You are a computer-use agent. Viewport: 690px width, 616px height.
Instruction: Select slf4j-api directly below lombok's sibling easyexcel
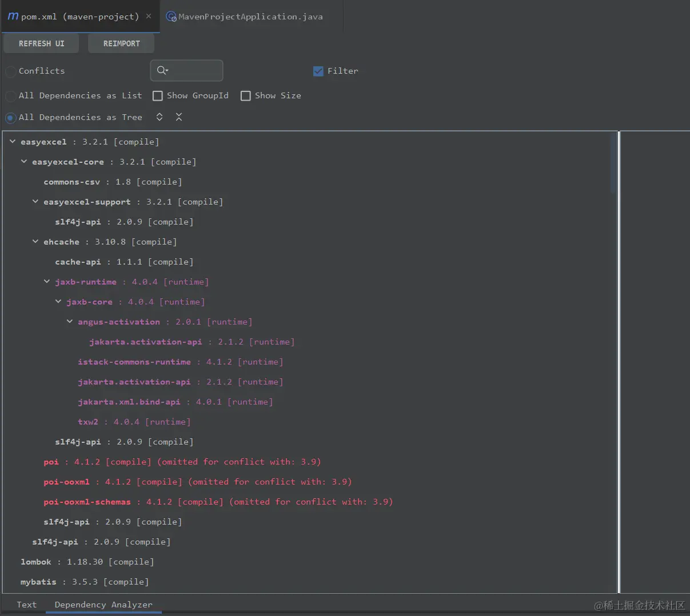click(x=101, y=542)
